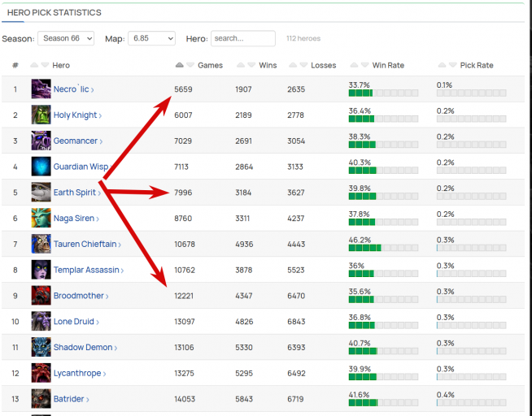
Task: Click the Naga Siren hero portrait
Action: point(41,218)
